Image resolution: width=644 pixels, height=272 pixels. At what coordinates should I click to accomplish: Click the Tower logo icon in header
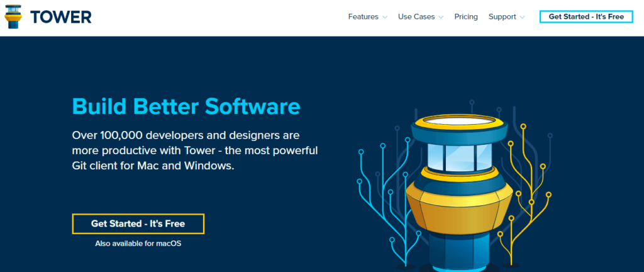click(x=13, y=17)
